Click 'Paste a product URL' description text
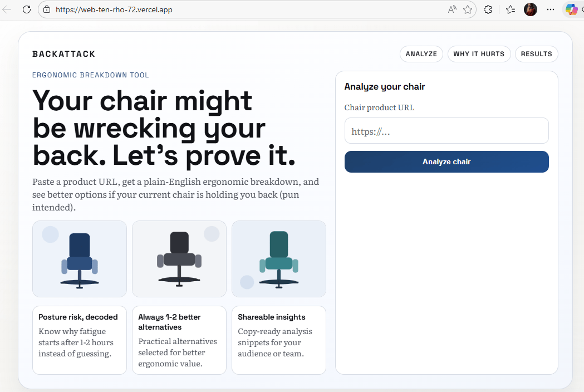 tap(175, 194)
